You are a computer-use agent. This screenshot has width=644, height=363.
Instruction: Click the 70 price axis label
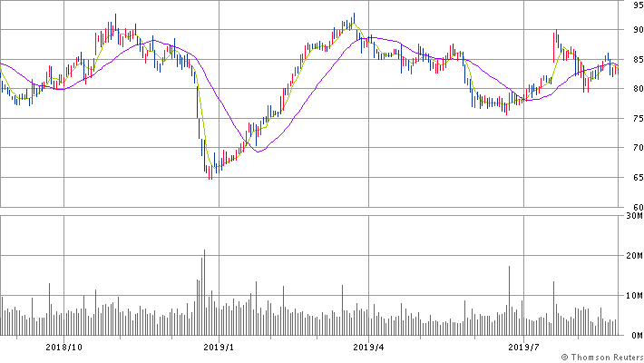[639, 148]
